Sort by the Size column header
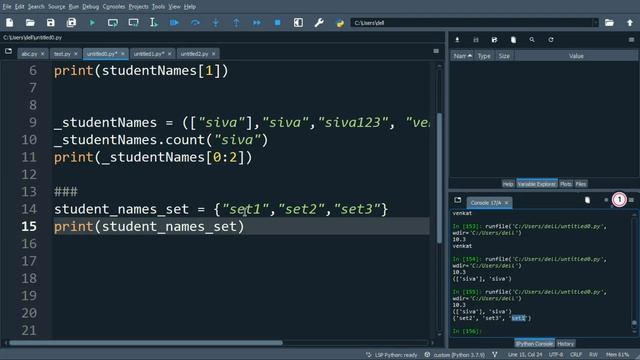The width and height of the screenshot is (640, 360). tap(504, 56)
